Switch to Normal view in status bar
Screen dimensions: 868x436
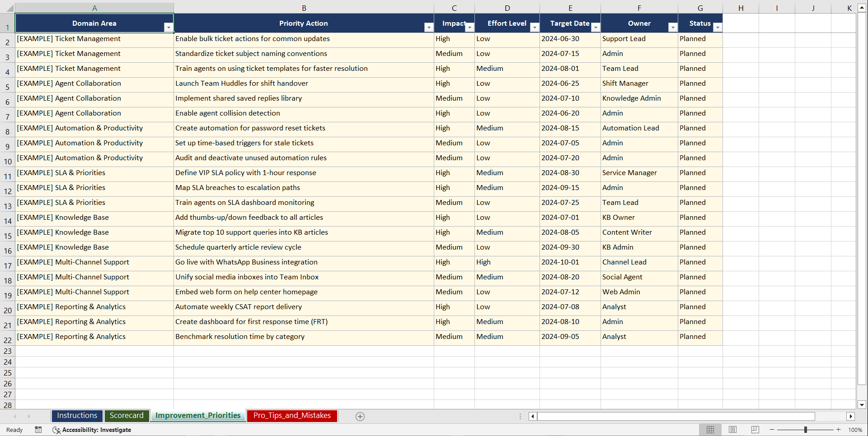(710, 429)
